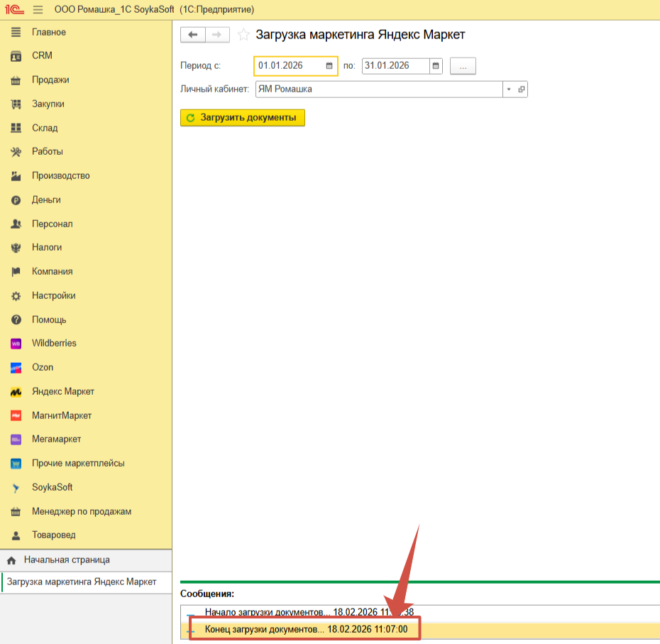Add page to favorites with star icon

[243, 35]
